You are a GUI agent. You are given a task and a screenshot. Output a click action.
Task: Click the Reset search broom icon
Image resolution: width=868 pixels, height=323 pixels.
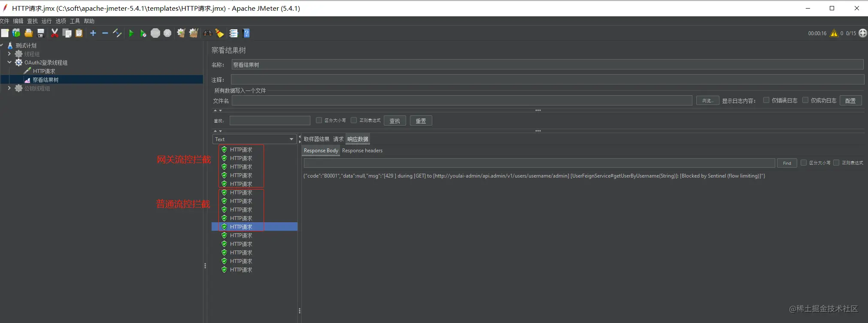219,33
